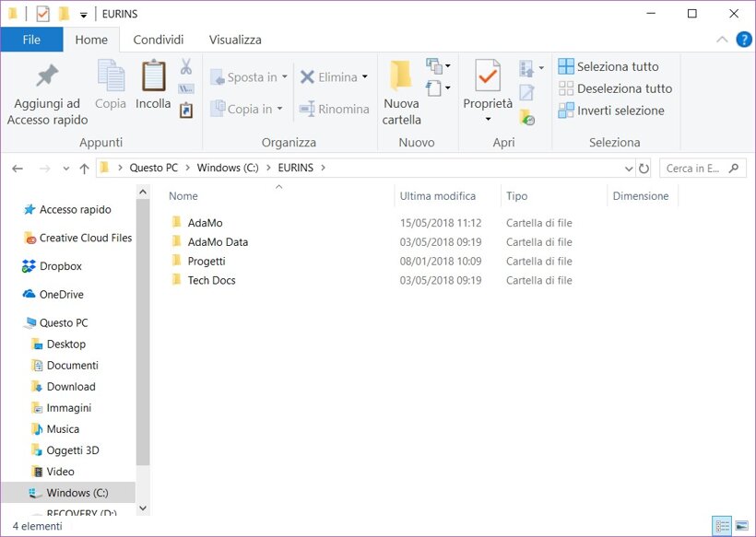Open the Proprietà checkmark icon
Viewport: 756px width, 537px height.
487,76
